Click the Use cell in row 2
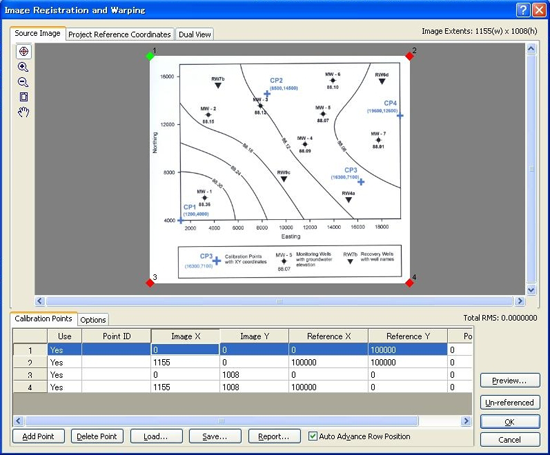Viewport: 550px width, 455px height. point(65,362)
